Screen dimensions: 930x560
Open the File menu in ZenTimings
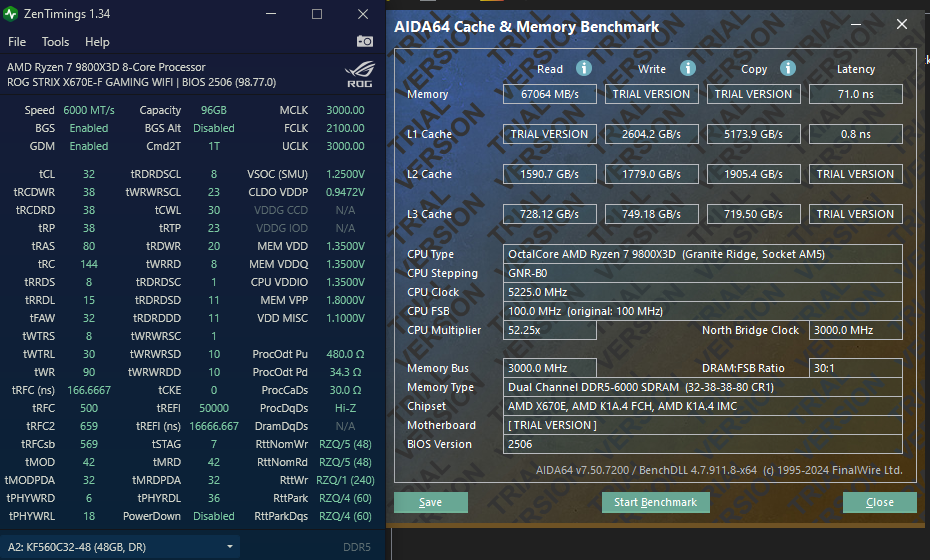tap(17, 42)
